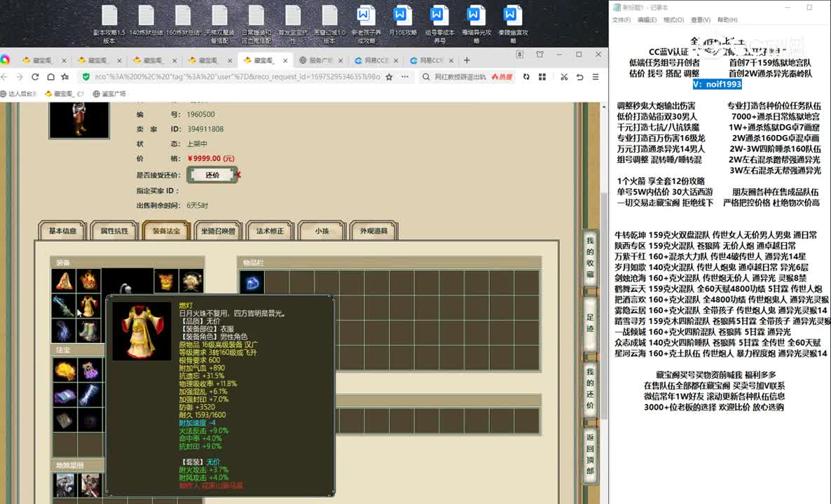Open the 外观道具 tab
The width and height of the screenshot is (831, 504).
click(x=373, y=231)
